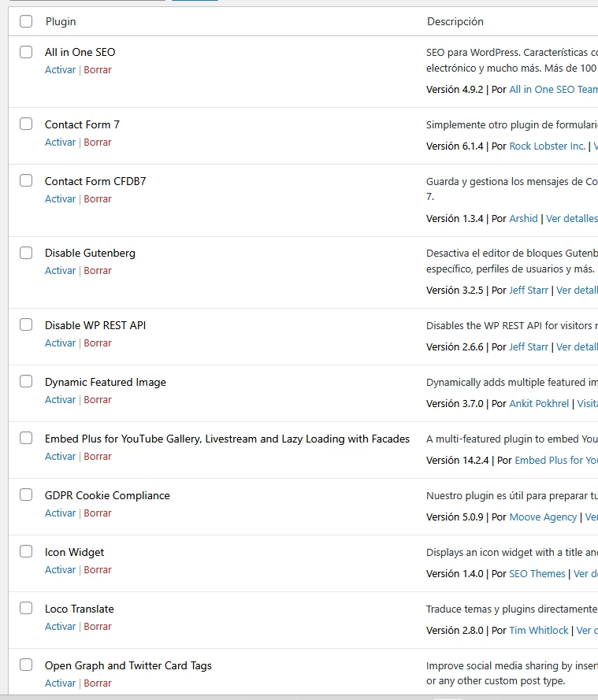Activate Contact Form CFDB7

coord(61,198)
